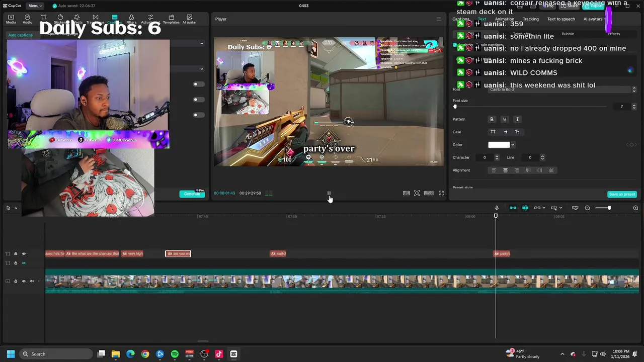Image resolution: width=644 pixels, height=362 pixels.
Task: Add a keyframe for Color with the diamond icon
Action: (631, 145)
